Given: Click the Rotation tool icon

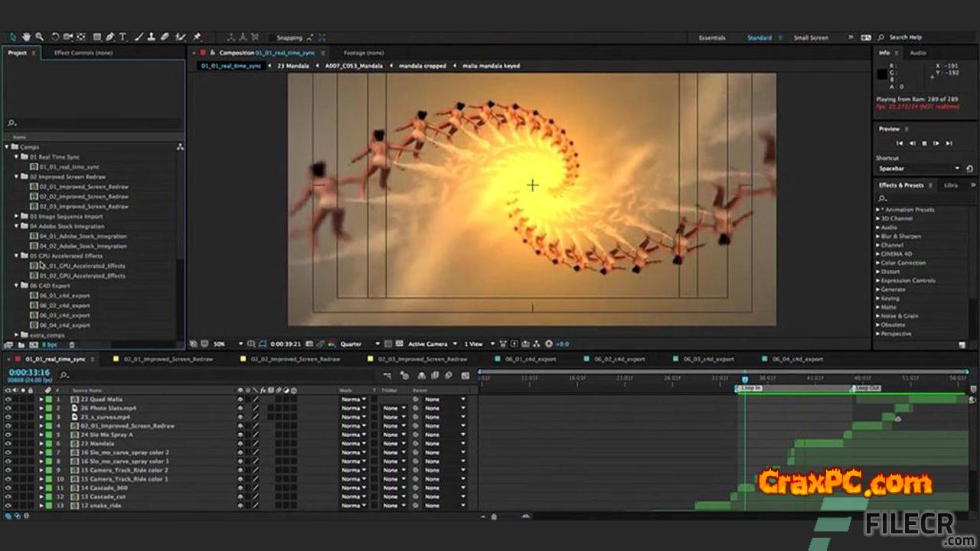Looking at the screenshot, I should pyautogui.click(x=55, y=37).
